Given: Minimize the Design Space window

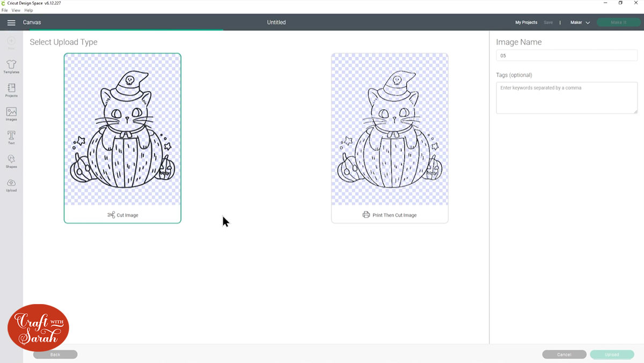Looking at the screenshot, I should [x=606, y=3].
